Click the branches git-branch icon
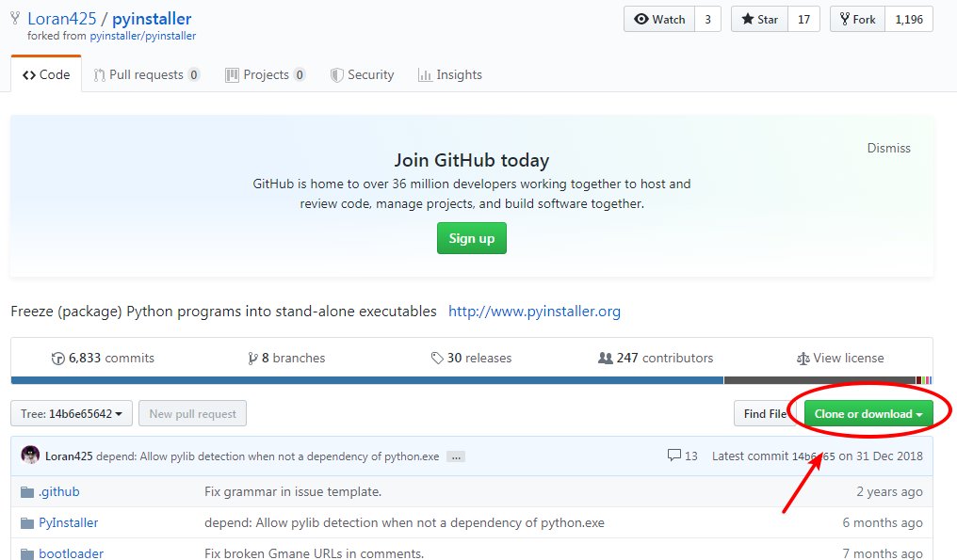Screen dimensions: 957x560 tap(252, 359)
